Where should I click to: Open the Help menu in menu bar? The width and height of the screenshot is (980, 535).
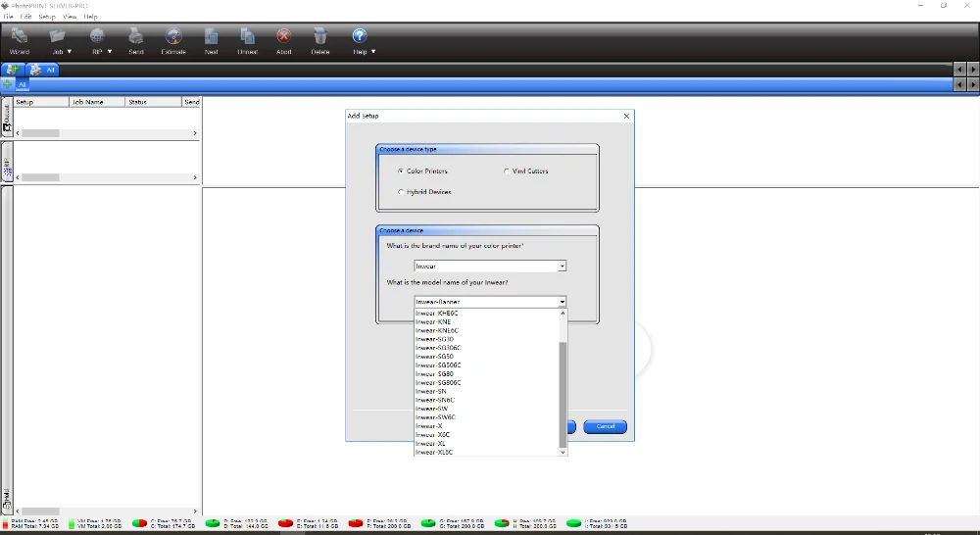90,17
